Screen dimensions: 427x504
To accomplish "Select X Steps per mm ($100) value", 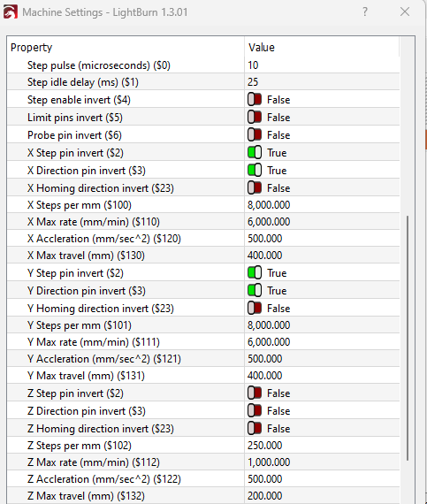I will [322, 205].
